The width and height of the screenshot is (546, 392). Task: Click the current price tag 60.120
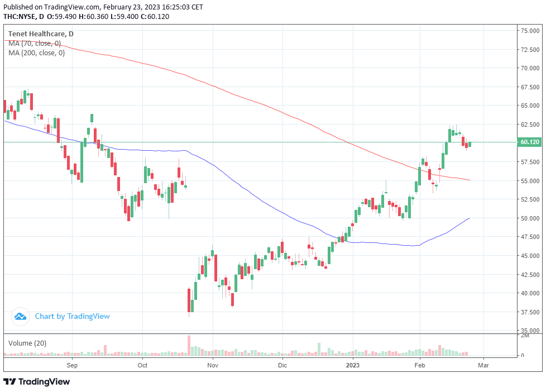pyautogui.click(x=530, y=142)
